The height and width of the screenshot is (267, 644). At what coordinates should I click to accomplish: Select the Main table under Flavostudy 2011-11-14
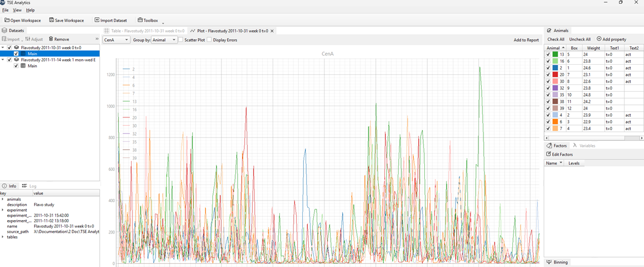click(x=32, y=66)
